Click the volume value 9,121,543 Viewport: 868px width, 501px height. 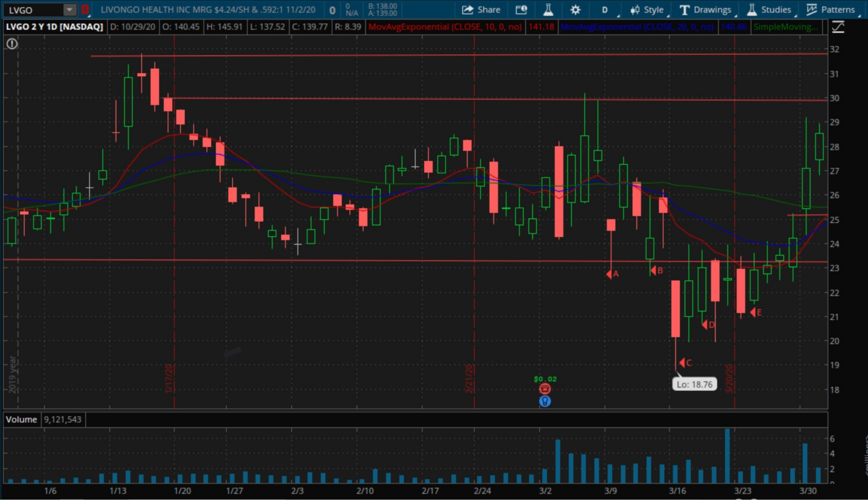[63, 420]
